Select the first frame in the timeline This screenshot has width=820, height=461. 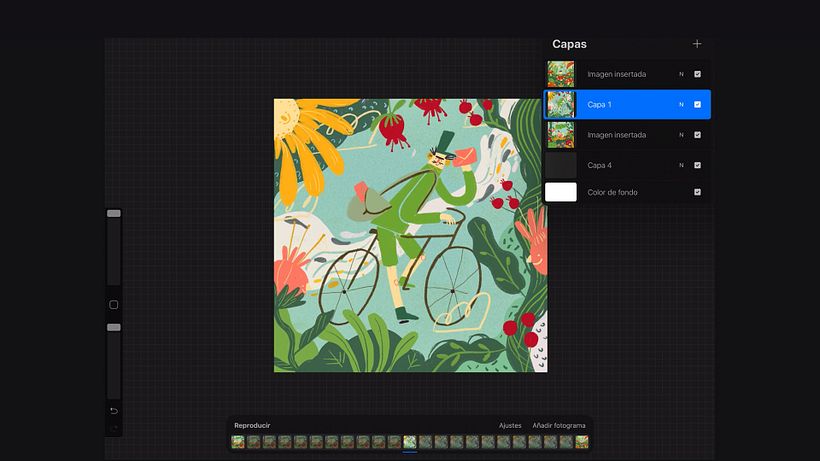[x=238, y=442]
